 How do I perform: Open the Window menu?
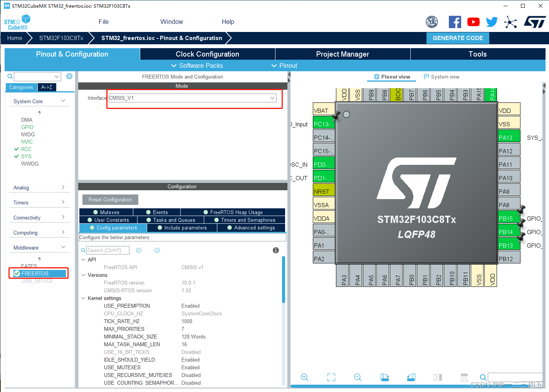tap(171, 22)
